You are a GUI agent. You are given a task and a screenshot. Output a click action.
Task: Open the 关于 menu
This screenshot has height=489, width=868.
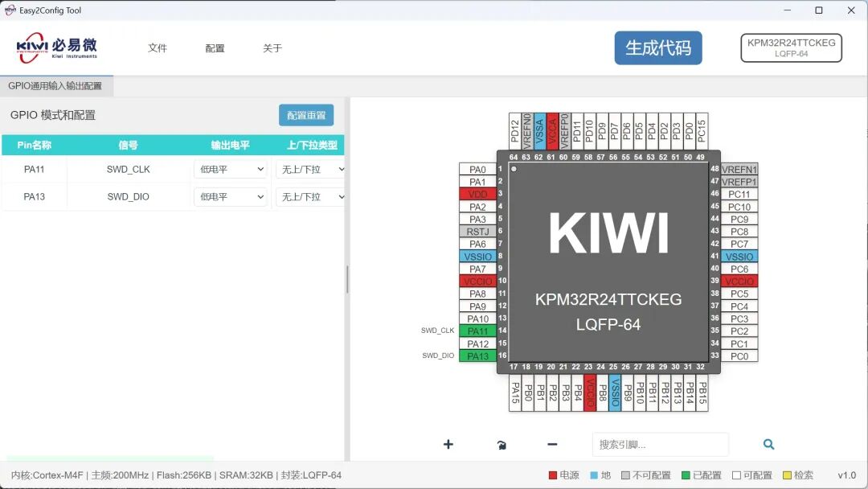[x=272, y=48]
